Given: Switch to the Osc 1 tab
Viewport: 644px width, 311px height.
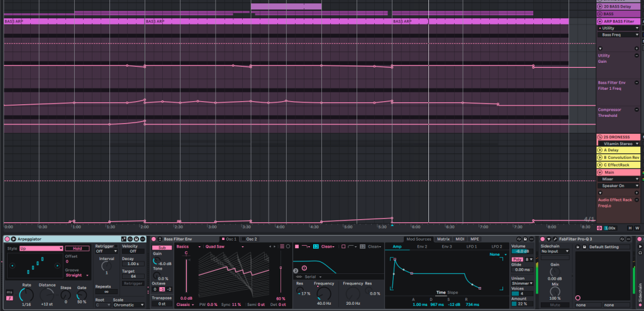Looking at the screenshot, I should click(229, 239).
